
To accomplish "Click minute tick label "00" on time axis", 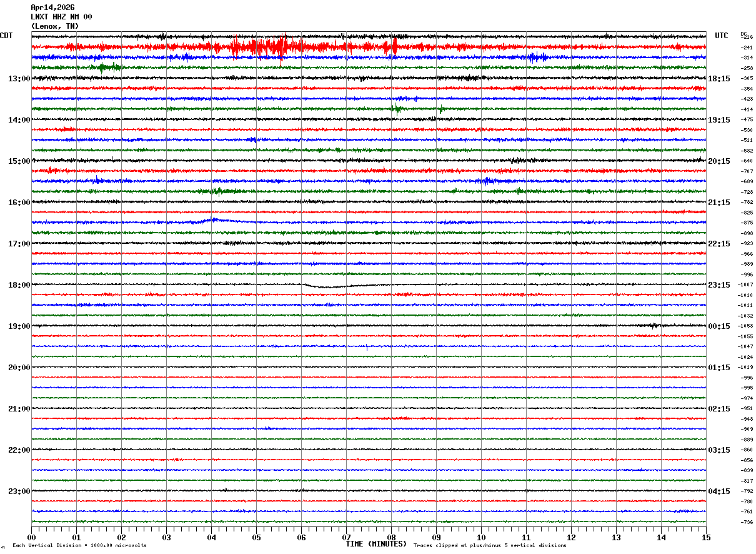I will click(31, 537).
